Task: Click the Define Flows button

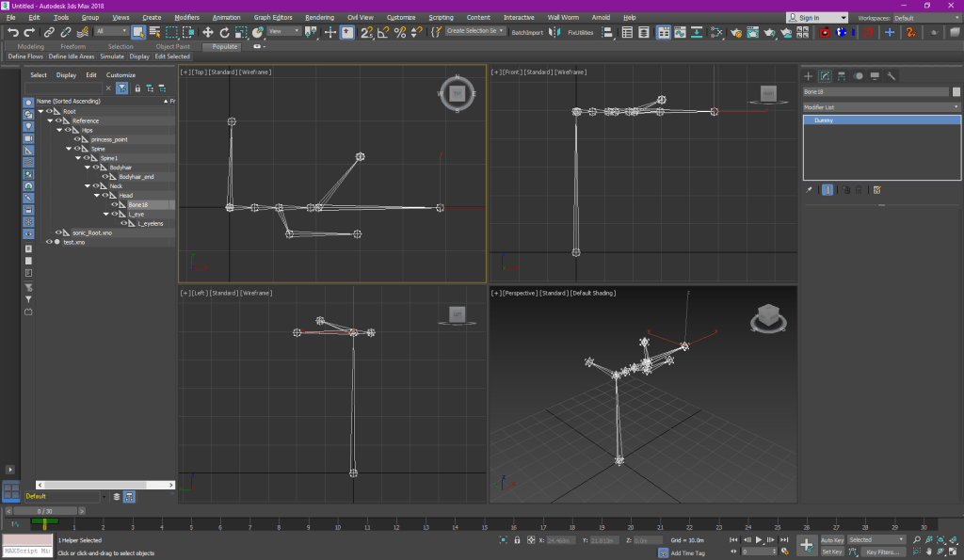Action: pos(25,56)
